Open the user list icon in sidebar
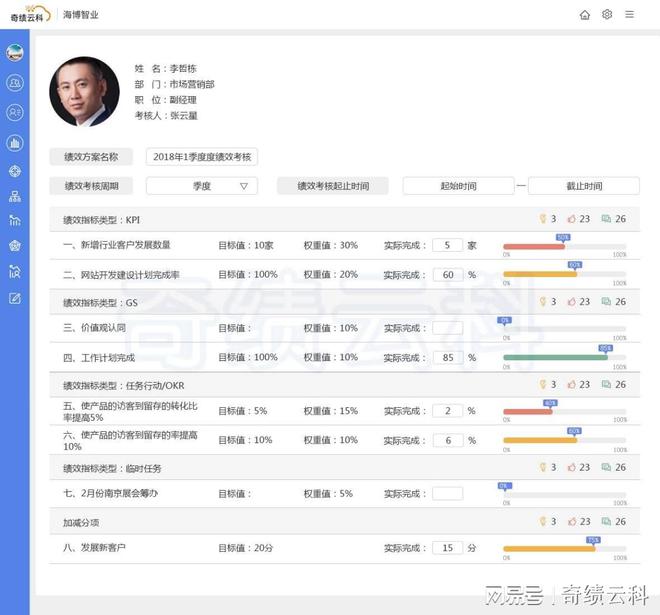660x615 pixels. (x=15, y=113)
